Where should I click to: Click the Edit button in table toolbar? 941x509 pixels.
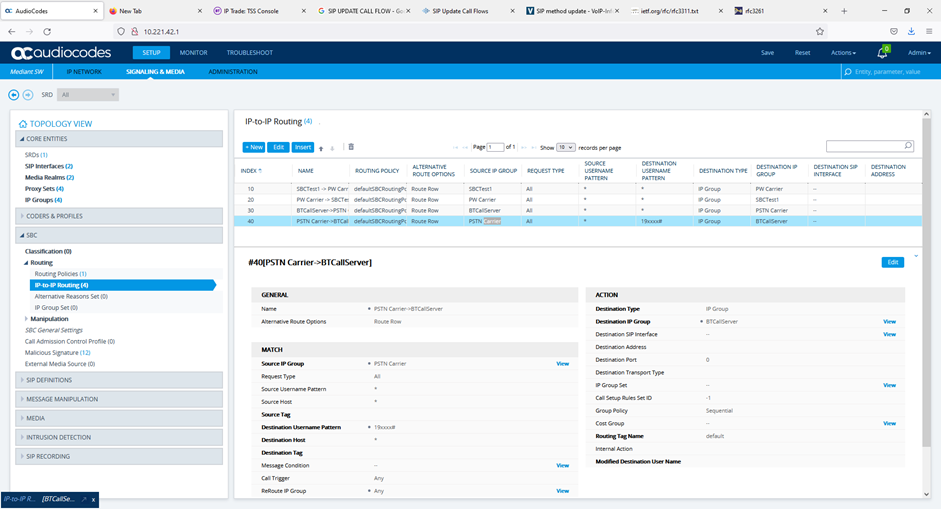click(278, 147)
